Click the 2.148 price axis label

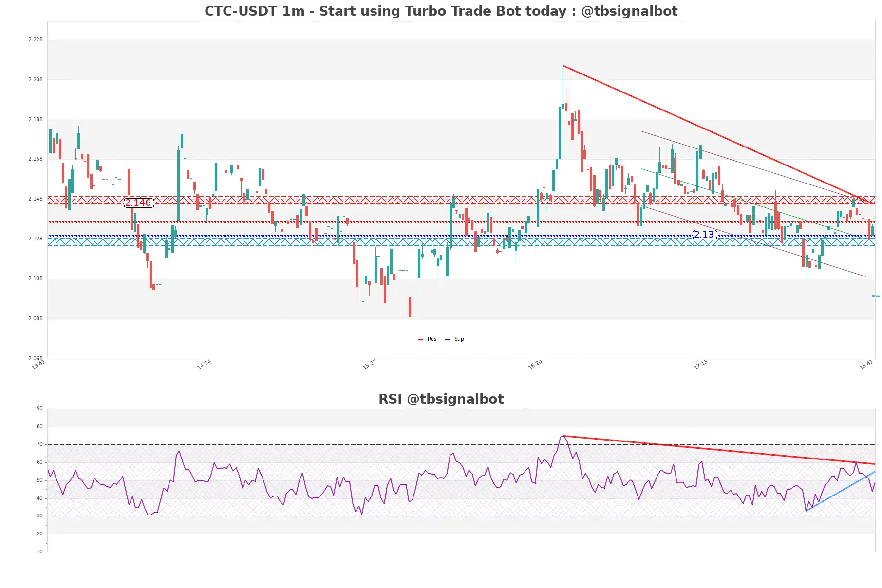(36, 199)
